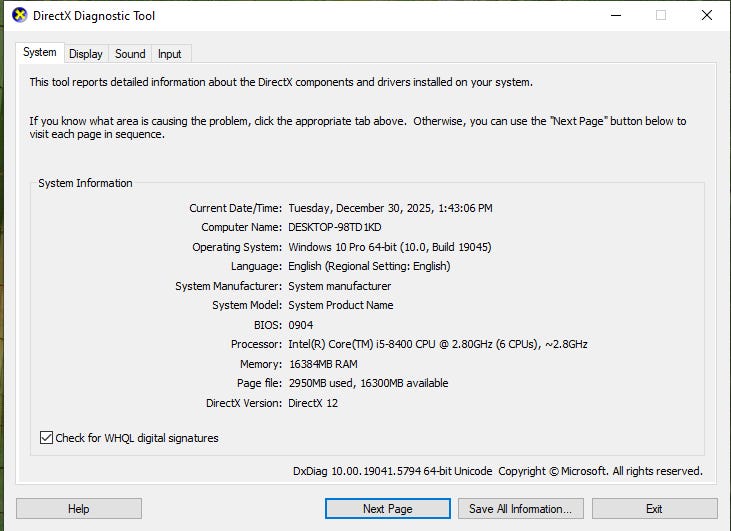Click the Processor label
The height and width of the screenshot is (531, 731).
coord(256,344)
